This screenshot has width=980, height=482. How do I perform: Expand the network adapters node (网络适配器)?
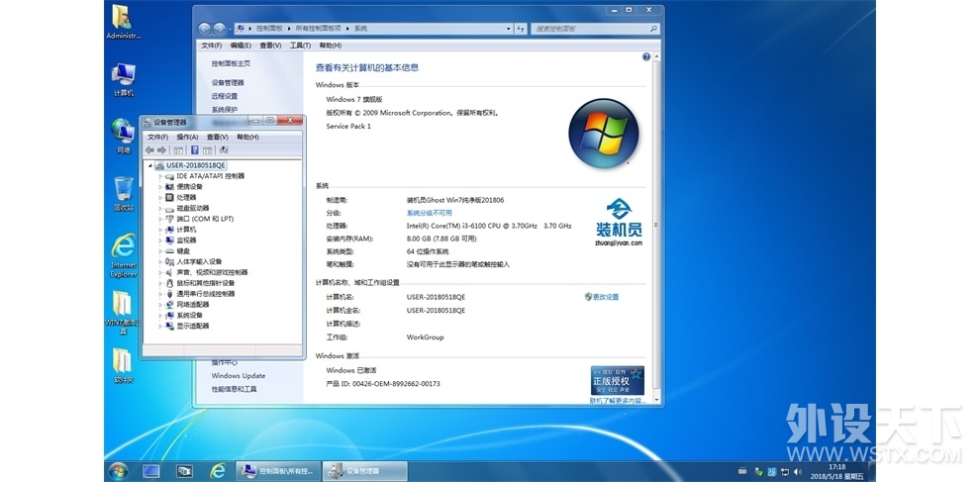click(160, 305)
